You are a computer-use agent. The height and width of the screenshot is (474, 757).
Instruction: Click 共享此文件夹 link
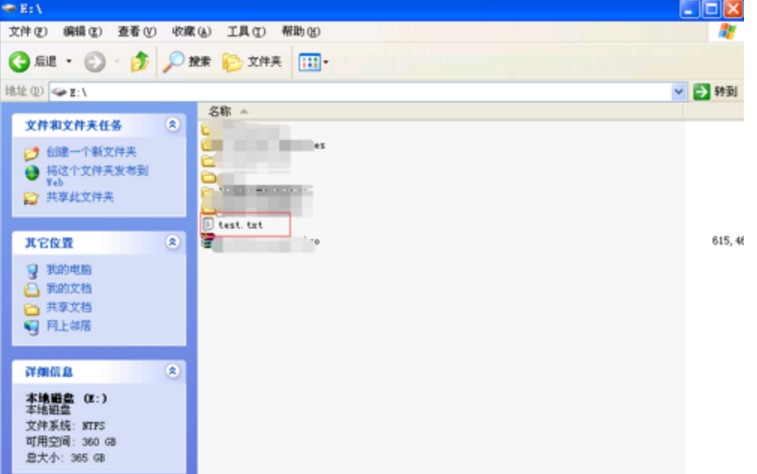[80, 197]
